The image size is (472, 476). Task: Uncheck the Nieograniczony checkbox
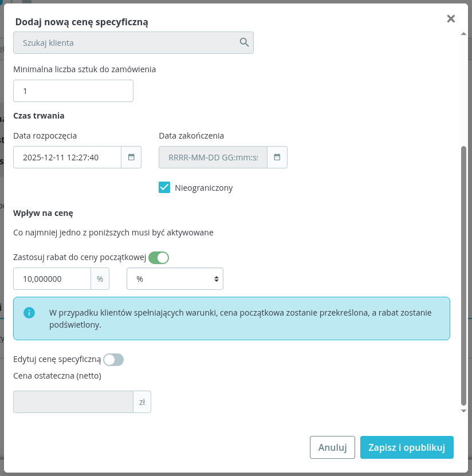pyautogui.click(x=164, y=187)
